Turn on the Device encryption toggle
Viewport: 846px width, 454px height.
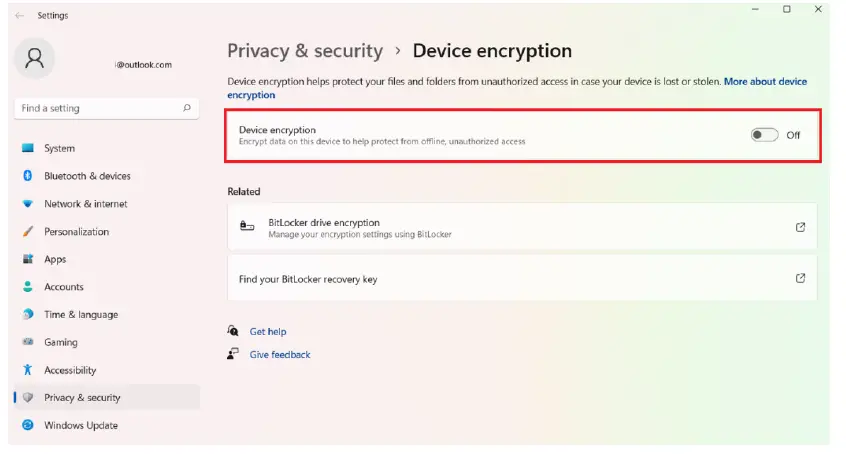click(x=764, y=135)
